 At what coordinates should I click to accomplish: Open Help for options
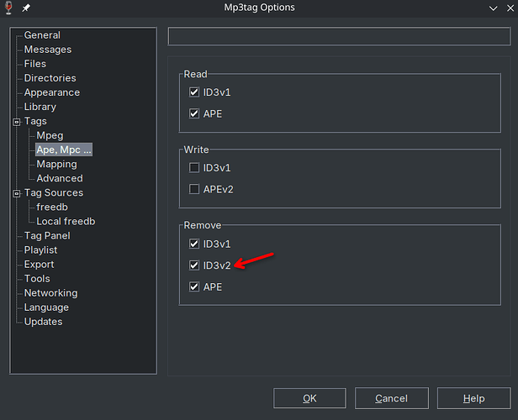(473, 398)
